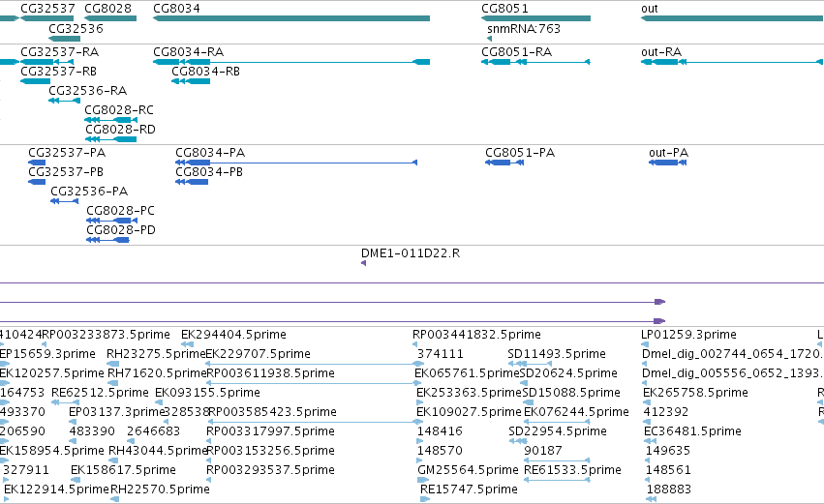Click the label RE62512.5prime
The width and height of the screenshot is (824, 504).
(100, 393)
